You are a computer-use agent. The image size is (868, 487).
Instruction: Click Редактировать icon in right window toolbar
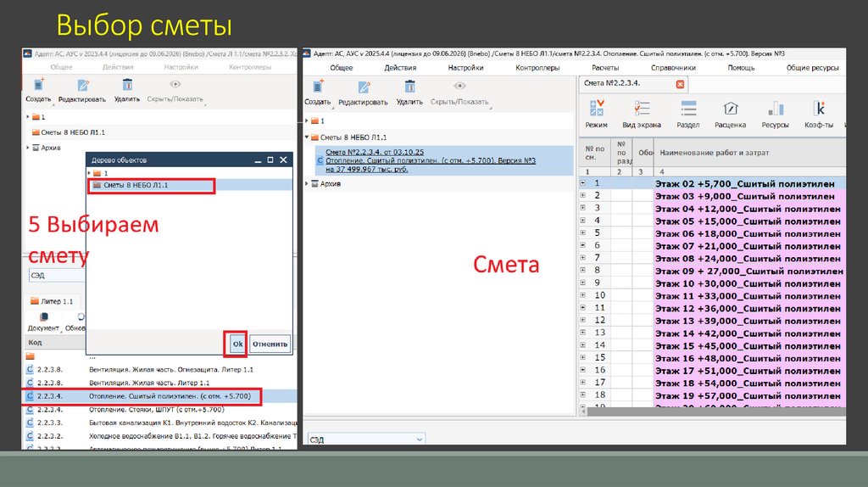click(364, 87)
